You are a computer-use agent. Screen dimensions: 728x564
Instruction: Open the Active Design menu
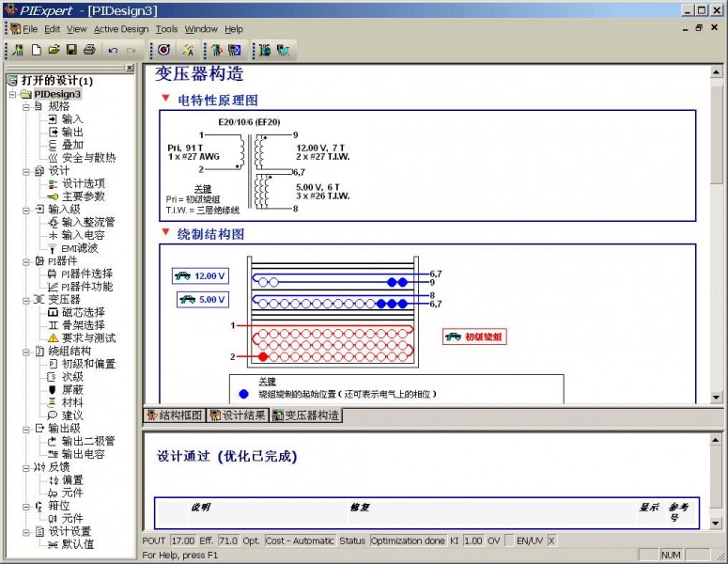tap(121, 29)
